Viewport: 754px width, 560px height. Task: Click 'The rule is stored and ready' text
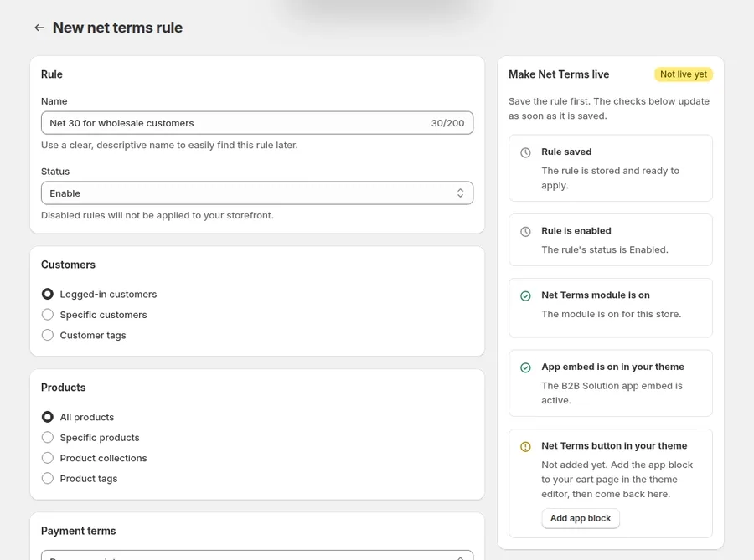610,177
